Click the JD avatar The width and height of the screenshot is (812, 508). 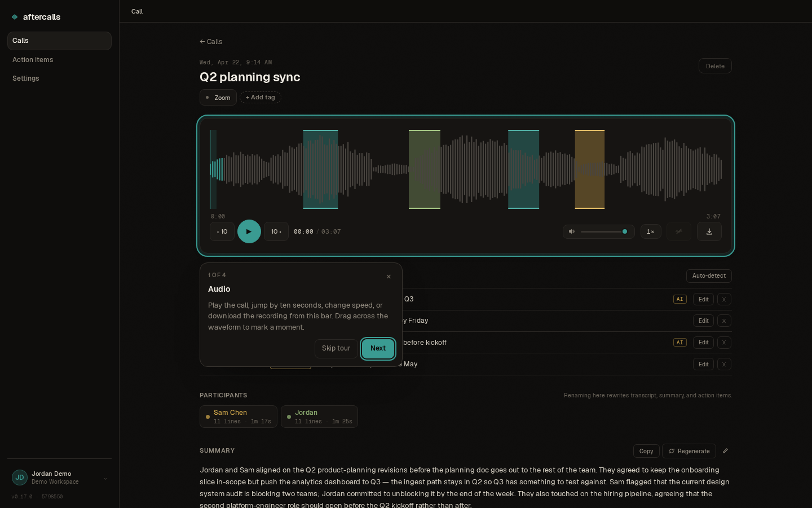click(20, 478)
